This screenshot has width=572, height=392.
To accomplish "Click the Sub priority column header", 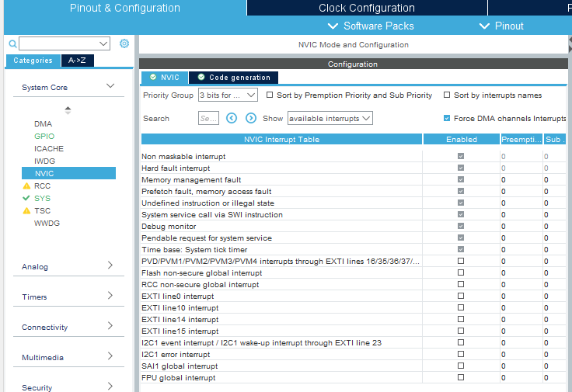I will [x=555, y=139].
